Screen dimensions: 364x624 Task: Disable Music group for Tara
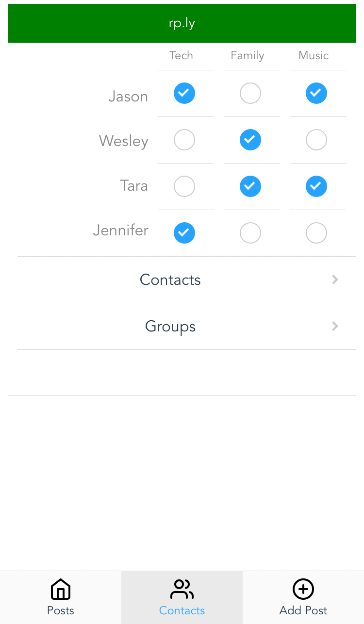click(x=316, y=186)
